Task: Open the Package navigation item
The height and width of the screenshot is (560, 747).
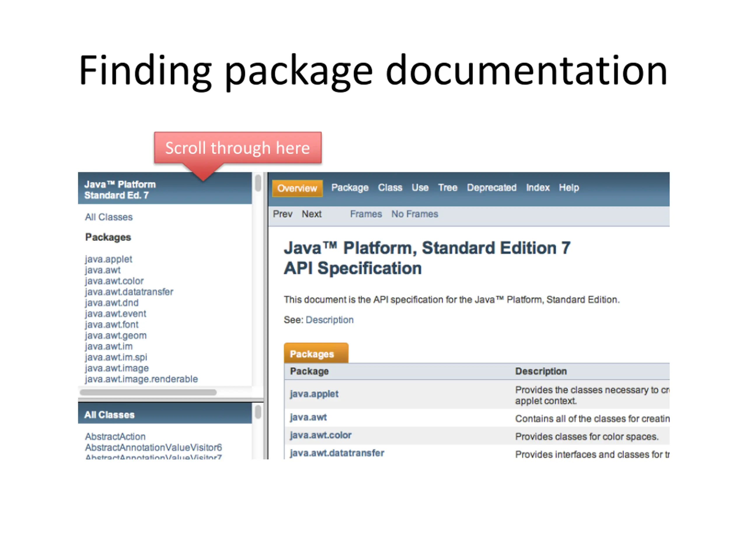Action: pyautogui.click(x=350, y=188)
